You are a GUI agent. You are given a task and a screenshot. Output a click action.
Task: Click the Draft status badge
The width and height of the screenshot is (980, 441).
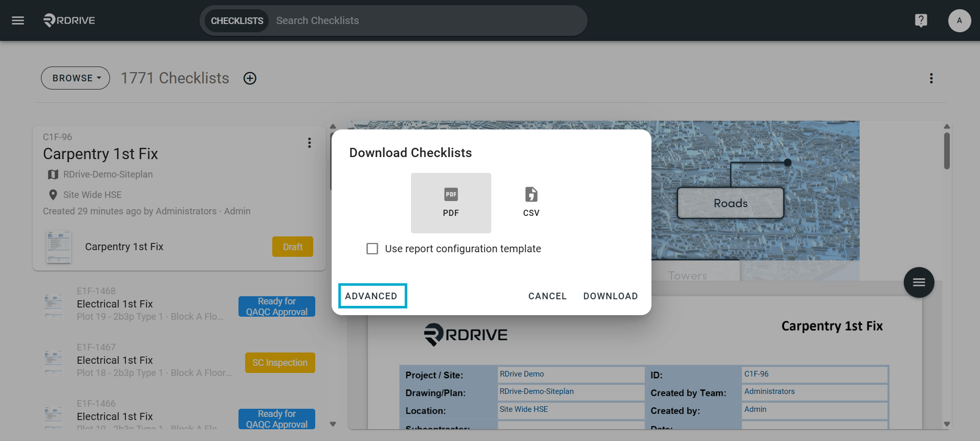pos(293,247)
